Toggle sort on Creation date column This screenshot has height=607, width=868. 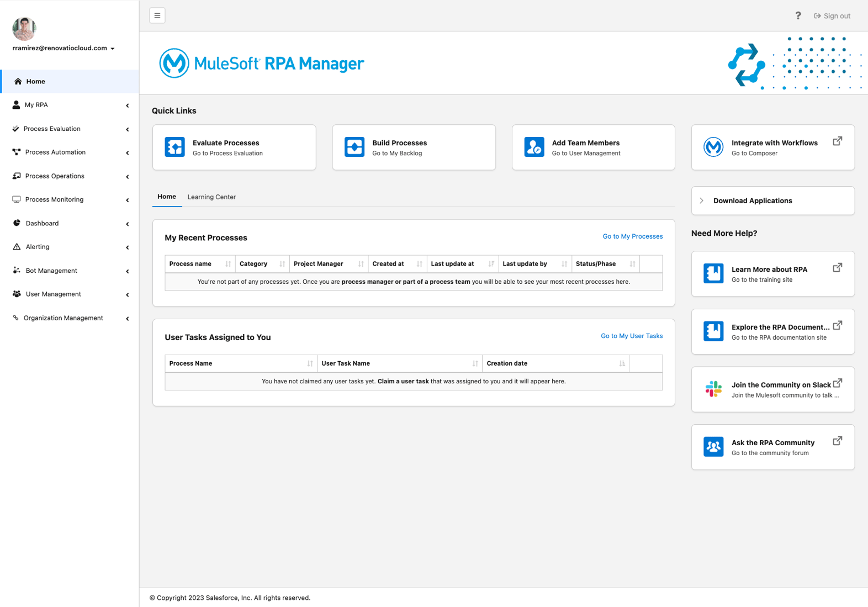pos(622,363)
